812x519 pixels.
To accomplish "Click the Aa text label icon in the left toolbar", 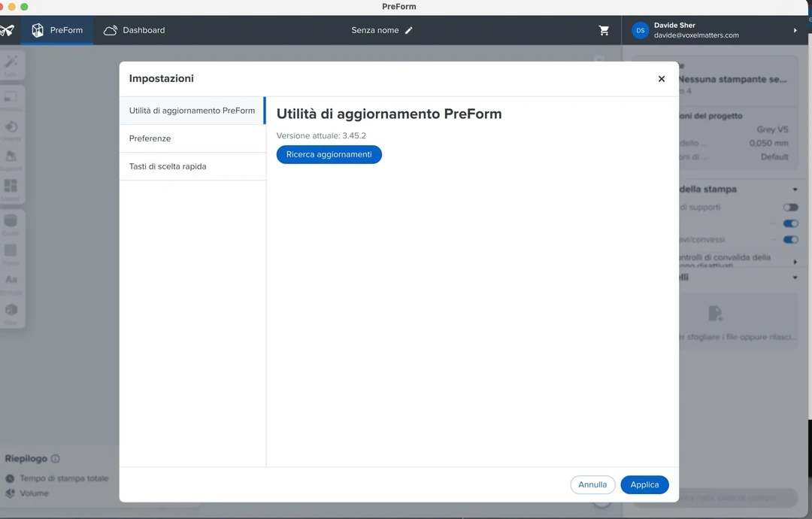I will [x=11, y=280].
